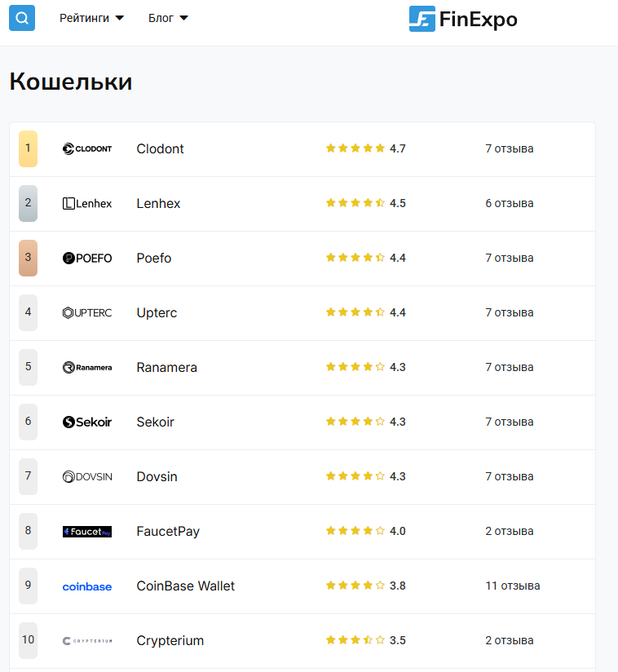
Task: Open the Dovsin wallet page link
Action: click(x=157, y=476)
